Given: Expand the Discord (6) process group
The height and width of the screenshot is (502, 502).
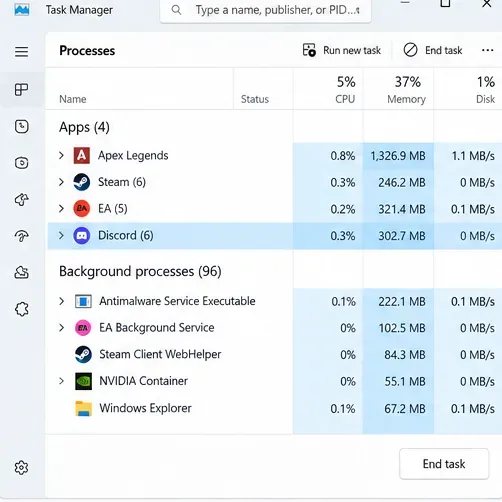Looking at the screenshot, I should (61, 235).
